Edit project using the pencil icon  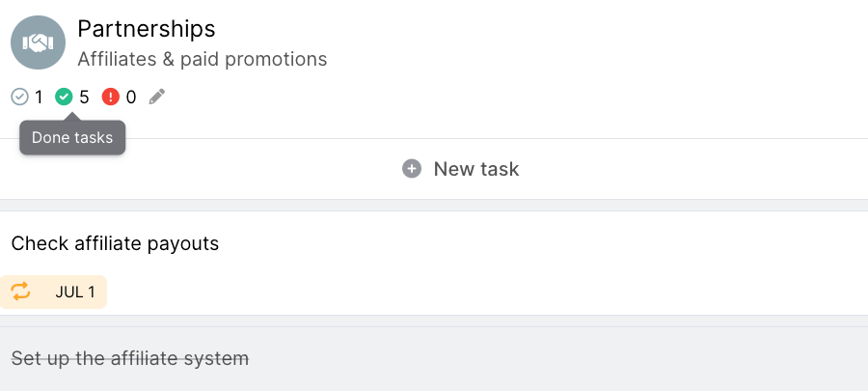click(x=157, y=97)
